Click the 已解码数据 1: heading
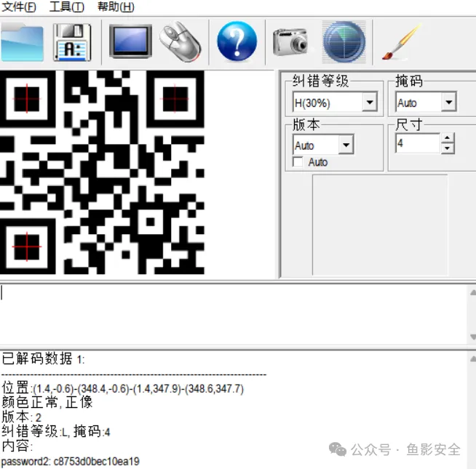This screenshot has height=469, width=476. 43,358
